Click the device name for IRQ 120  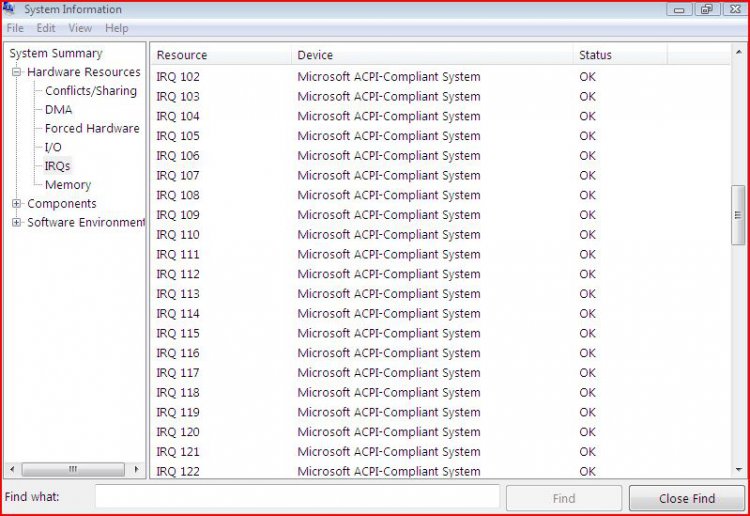[388, 432]
